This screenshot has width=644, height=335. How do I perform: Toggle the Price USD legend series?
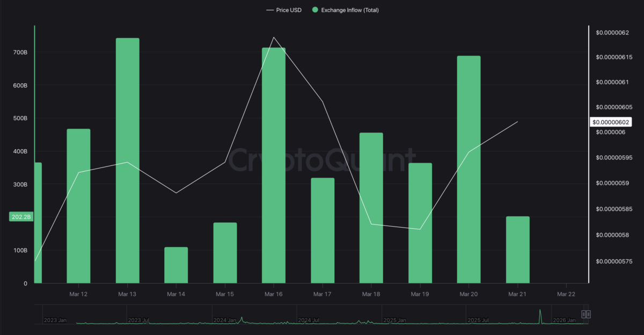[x=283, y=10]
